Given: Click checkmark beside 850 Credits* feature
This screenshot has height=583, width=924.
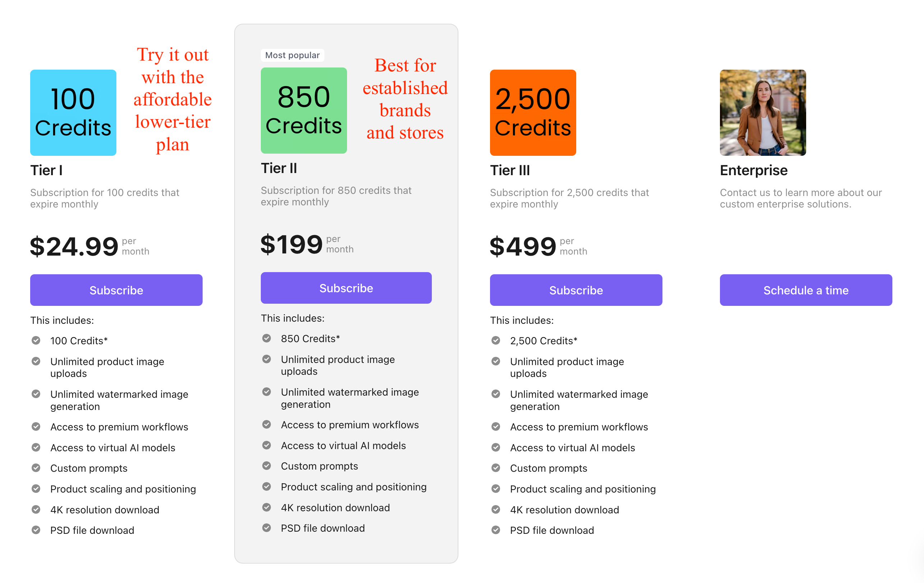Looking at the screenshot, I should point(267,338).
